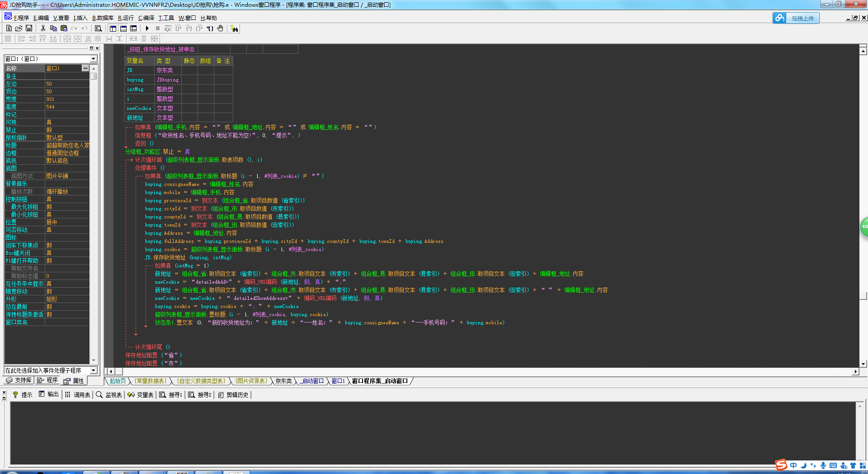Click code editor horizontal scrollbar right arrow

tap(855, 371)
